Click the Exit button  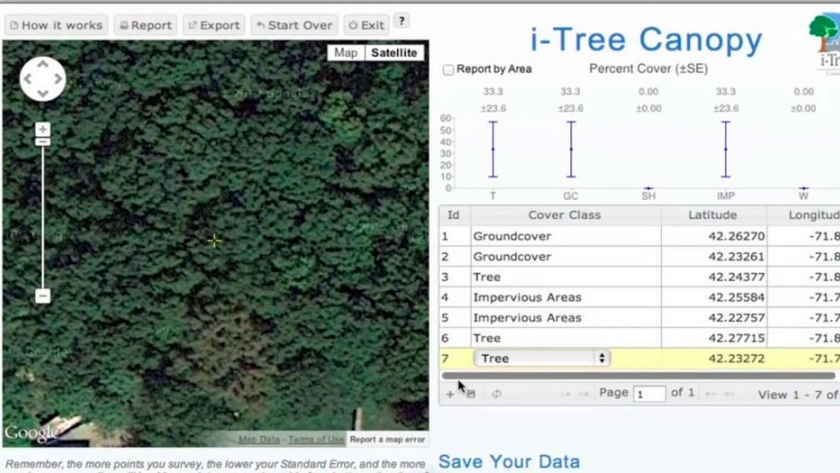(366, 25)
